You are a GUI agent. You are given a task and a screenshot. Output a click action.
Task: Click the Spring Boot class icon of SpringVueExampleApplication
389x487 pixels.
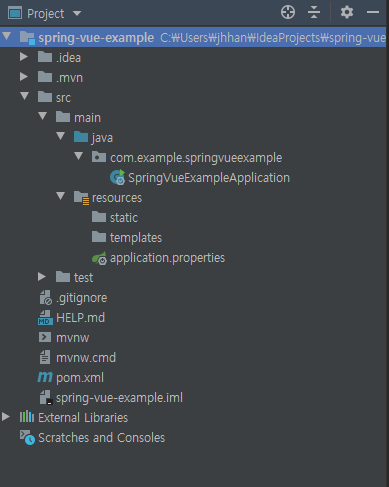(117, 177)
